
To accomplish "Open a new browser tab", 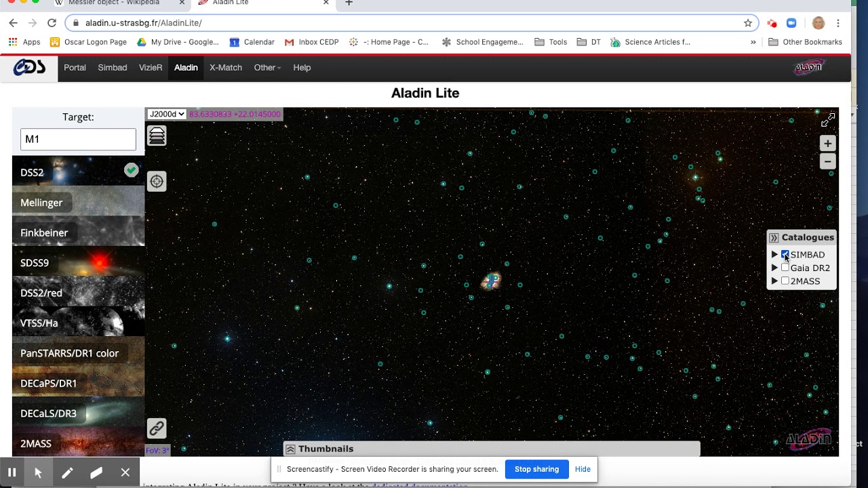I will tap(349, 3).
